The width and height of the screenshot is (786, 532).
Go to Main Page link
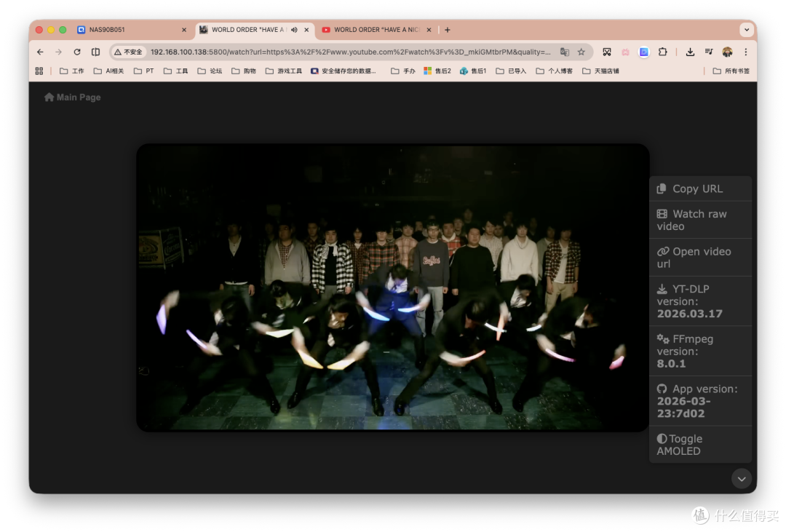coord(73,98)
